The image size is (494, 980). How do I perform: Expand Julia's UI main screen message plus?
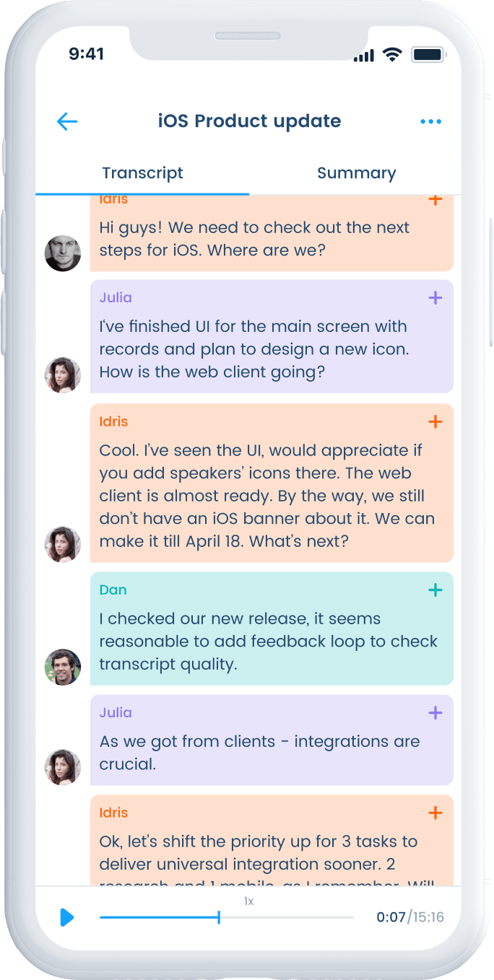[435, 298]
